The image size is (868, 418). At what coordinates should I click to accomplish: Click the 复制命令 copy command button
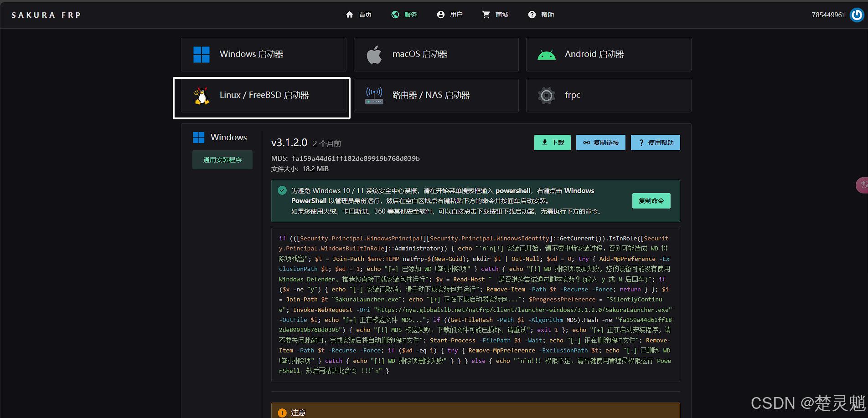651,201
